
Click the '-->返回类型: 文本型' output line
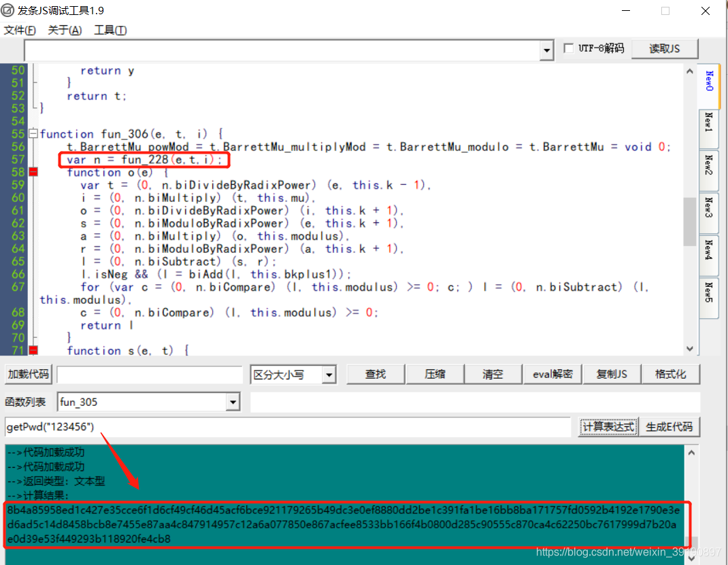click(x=56, y=481)
